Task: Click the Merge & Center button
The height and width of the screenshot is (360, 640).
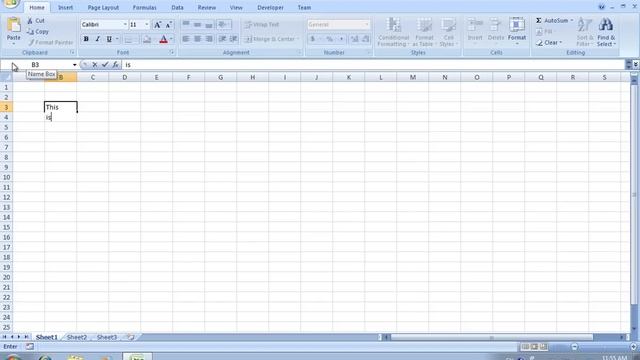Action: pyautogui.click(x=270, y=39)
